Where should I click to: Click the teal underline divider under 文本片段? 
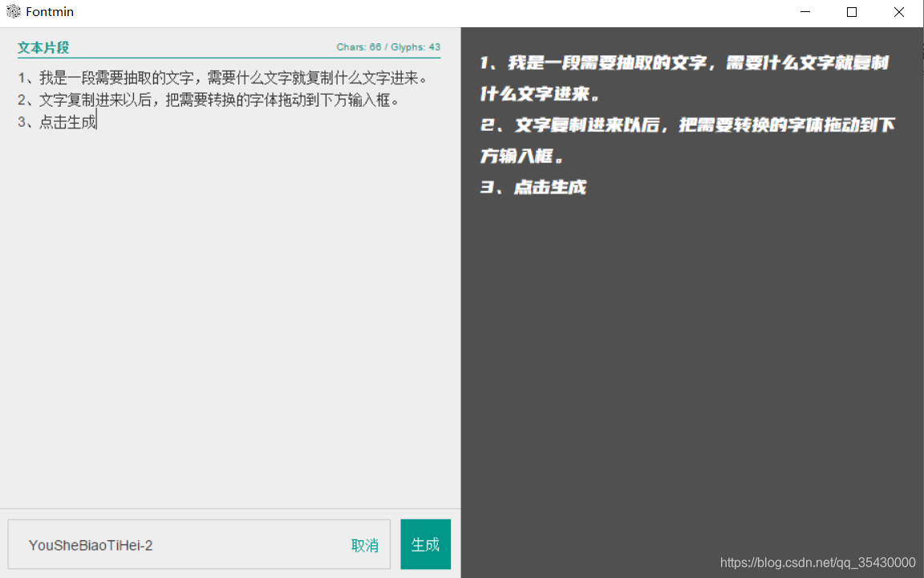tap(229, 58)
